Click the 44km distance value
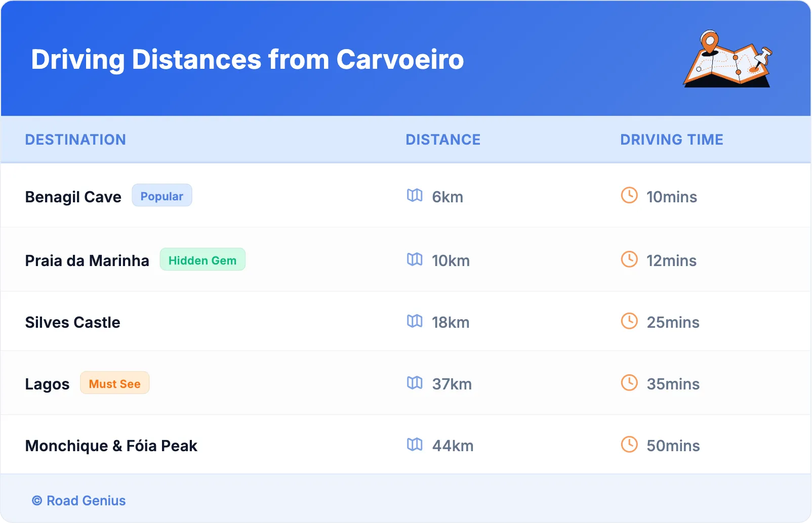This screenshot has width=812, height=523. [x=453, y=446]
